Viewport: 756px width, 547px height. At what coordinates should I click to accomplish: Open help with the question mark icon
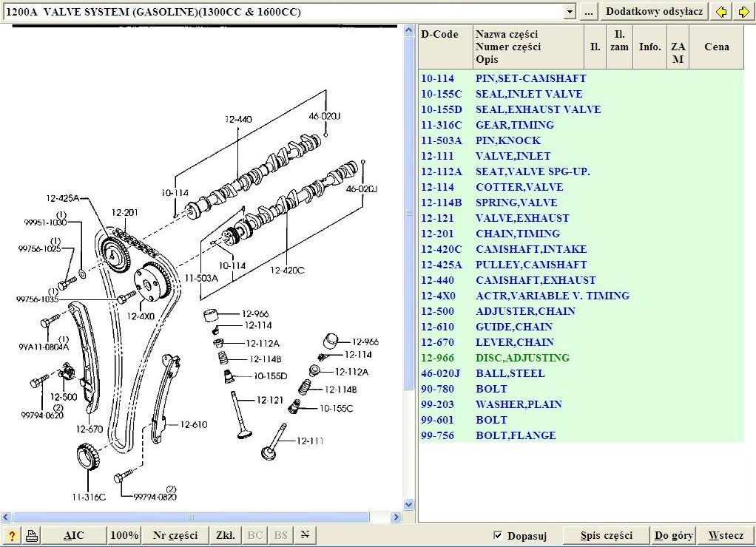tap(11, 536)
